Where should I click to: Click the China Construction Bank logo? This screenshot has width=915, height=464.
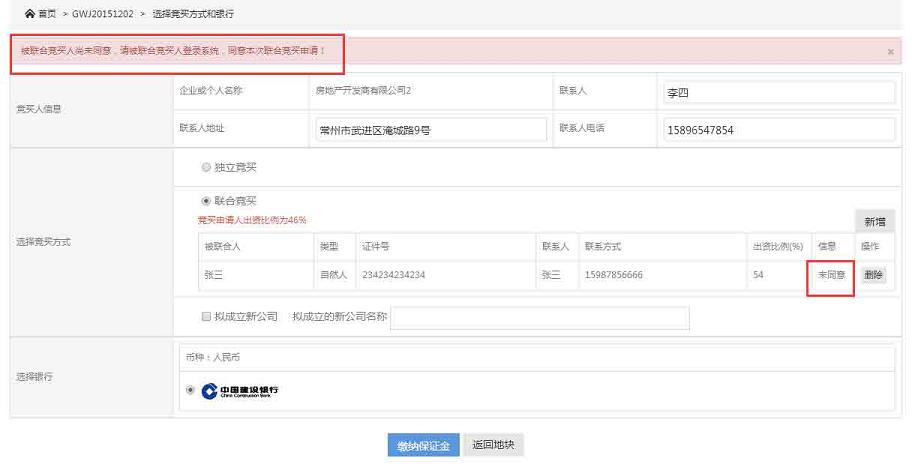tap(240, 390)
